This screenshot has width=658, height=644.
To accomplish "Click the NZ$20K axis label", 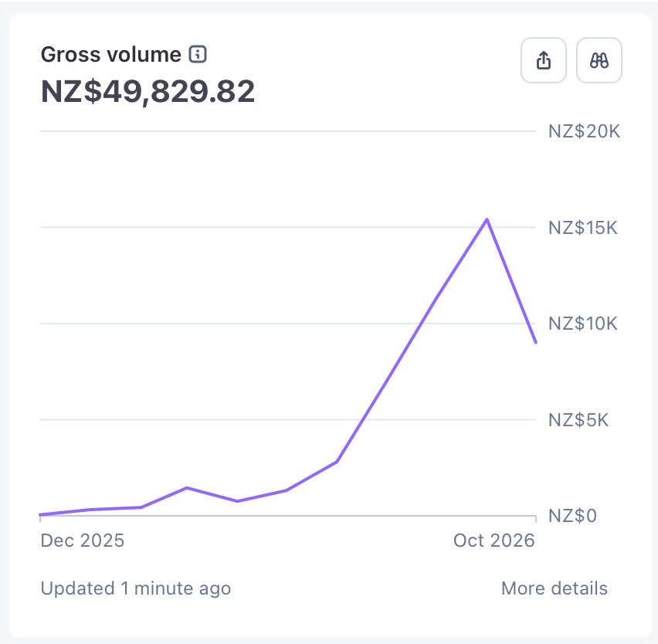I will tap(584, 131).
